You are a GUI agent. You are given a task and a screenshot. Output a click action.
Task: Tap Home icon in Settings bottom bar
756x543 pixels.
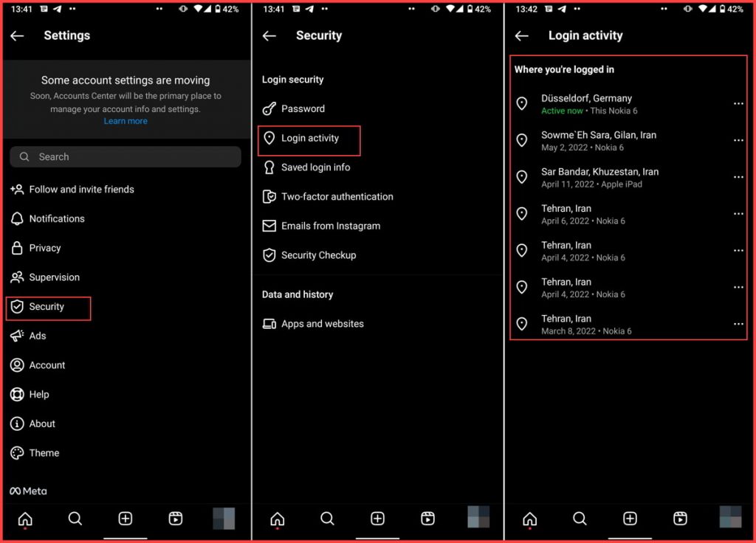(25, 519)
